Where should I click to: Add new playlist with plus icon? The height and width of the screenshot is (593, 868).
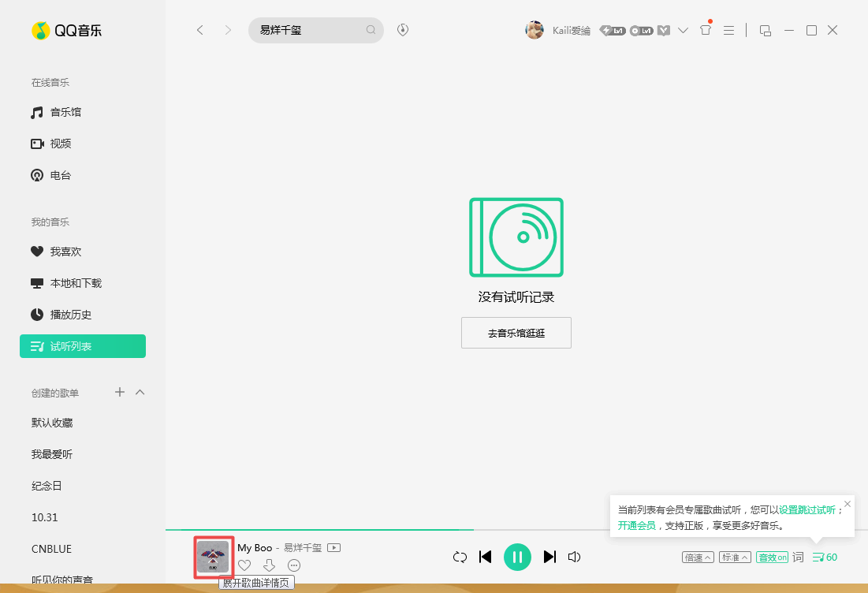[120, 392]
